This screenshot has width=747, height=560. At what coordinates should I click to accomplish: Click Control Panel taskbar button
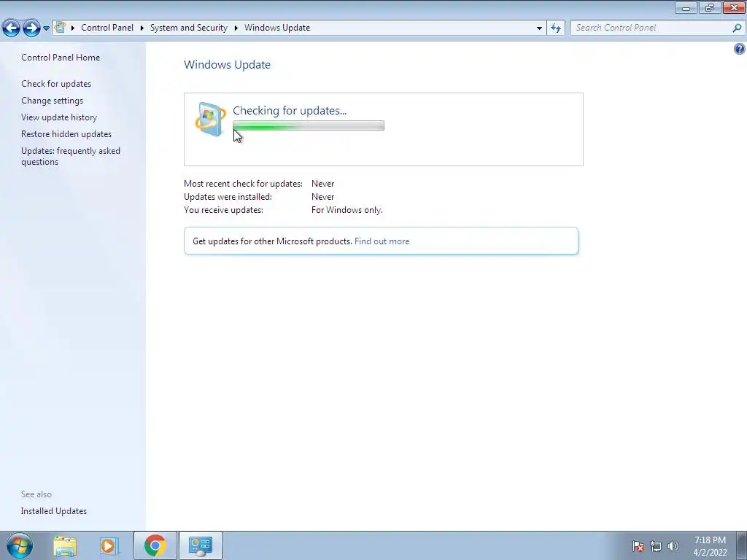pos(201,545)
